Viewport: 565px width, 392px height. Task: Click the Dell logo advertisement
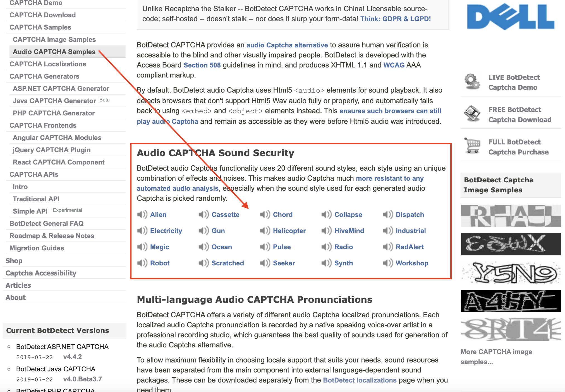511,17
